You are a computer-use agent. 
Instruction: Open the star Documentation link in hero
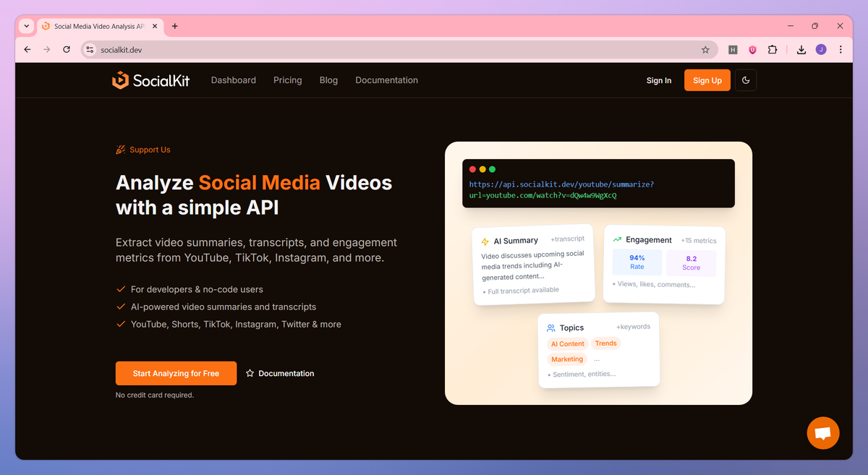tap(280, 373)
